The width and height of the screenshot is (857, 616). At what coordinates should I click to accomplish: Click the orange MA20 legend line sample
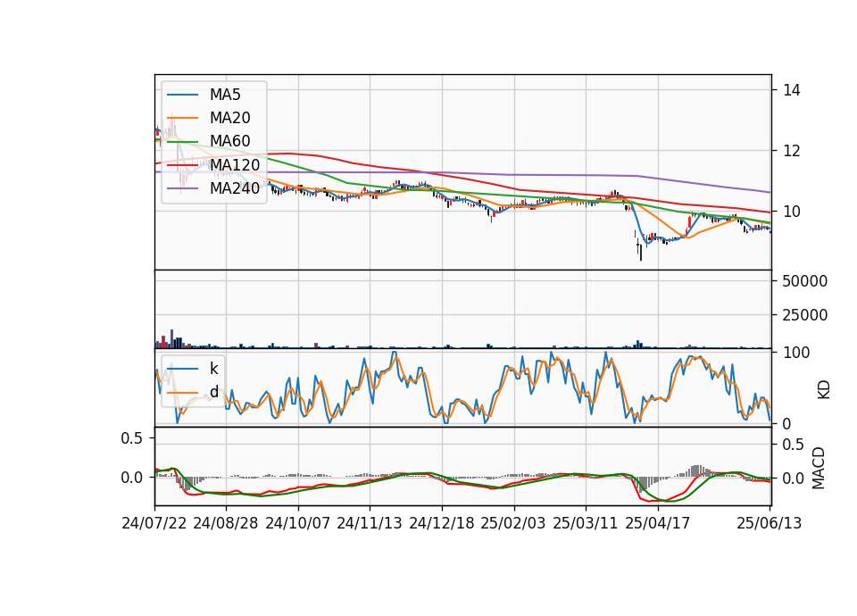tap(182, 118)
